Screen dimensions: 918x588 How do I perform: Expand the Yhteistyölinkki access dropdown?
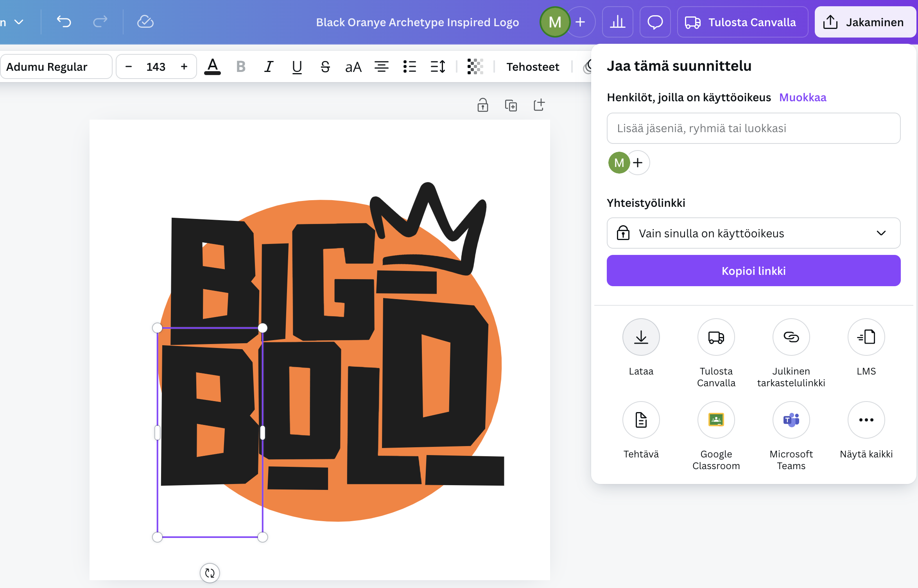(x=753, y=233)
